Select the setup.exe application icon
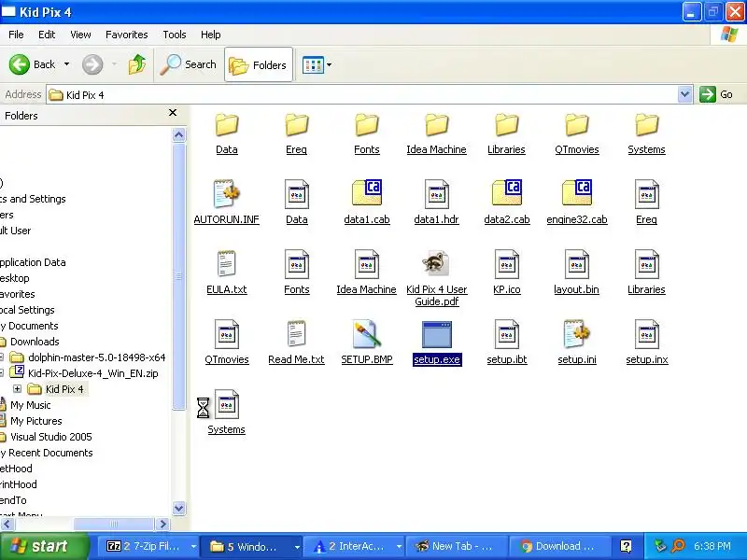This screenshot has height=560, width=747. point(436,334)
